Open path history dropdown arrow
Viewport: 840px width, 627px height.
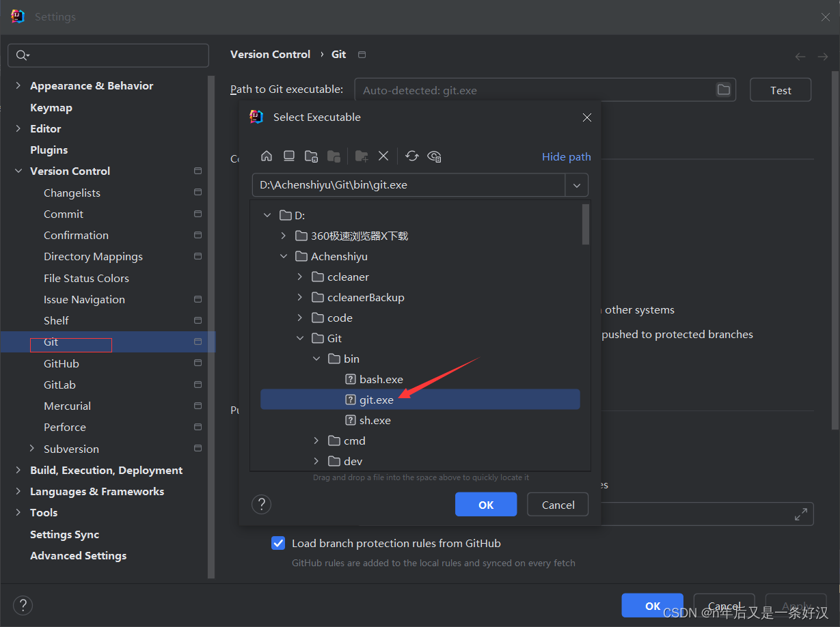point(577,185)
